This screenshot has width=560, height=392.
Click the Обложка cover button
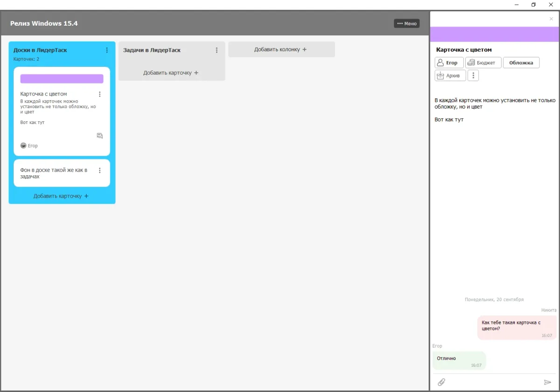pyautogui.click(x=521, y=63)
